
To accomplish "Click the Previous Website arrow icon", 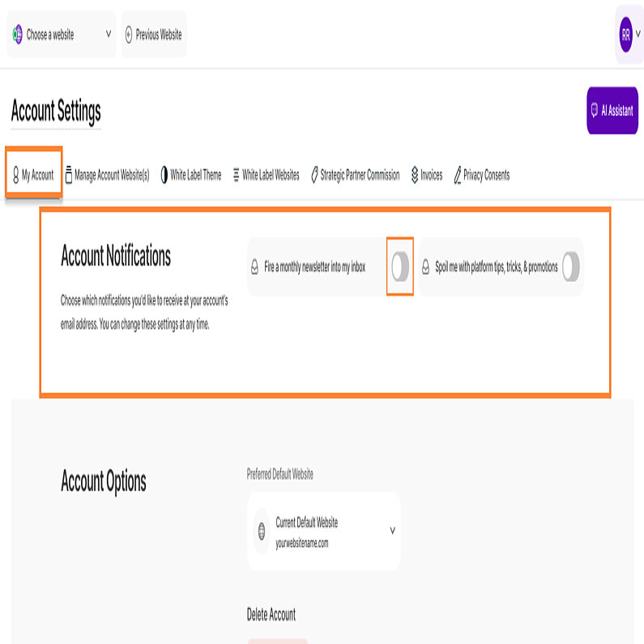I will click(129, 35).
